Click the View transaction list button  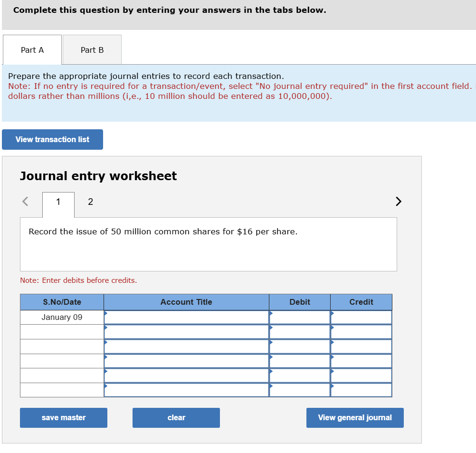coord(52,139)
